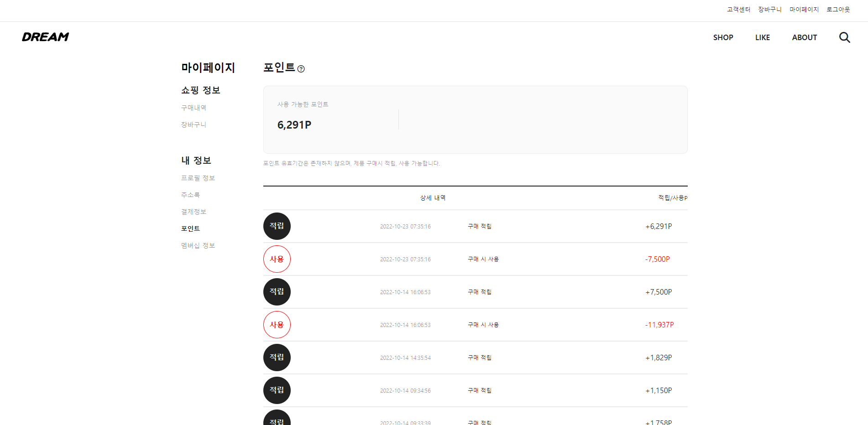Open the SHOP menu

[x=723, y=37]
